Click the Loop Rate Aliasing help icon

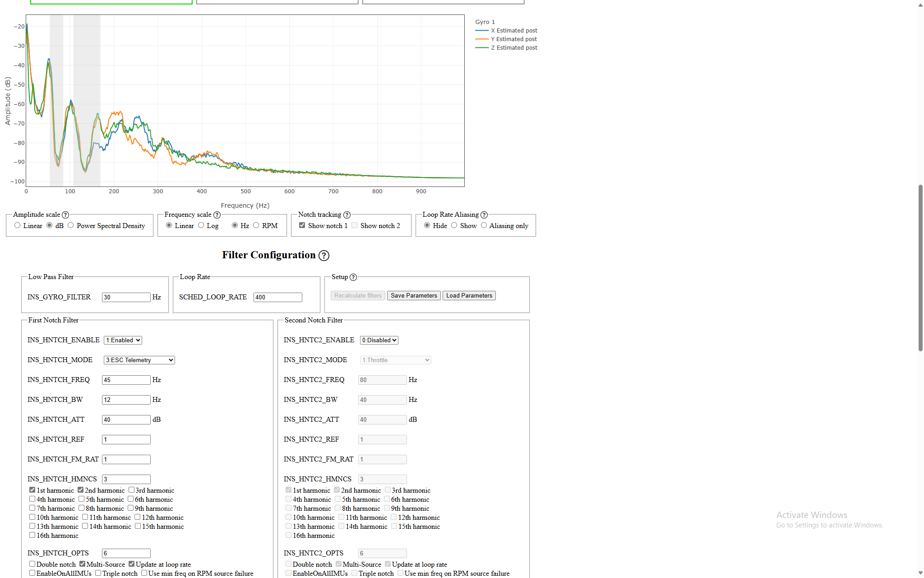484,215
